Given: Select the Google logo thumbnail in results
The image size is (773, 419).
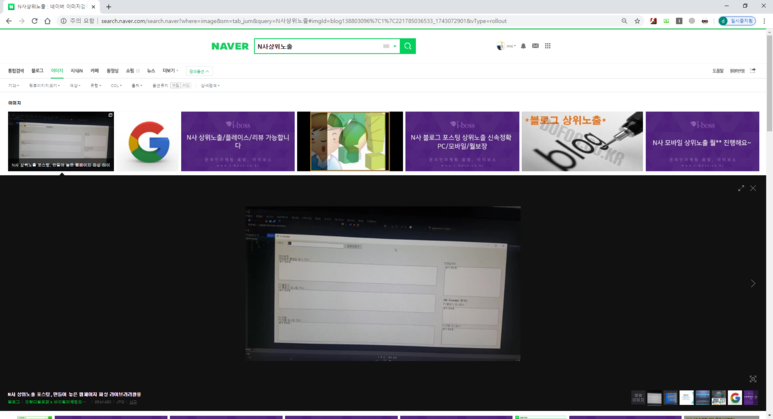Looking at the screenshot, I should coord(147,141).
